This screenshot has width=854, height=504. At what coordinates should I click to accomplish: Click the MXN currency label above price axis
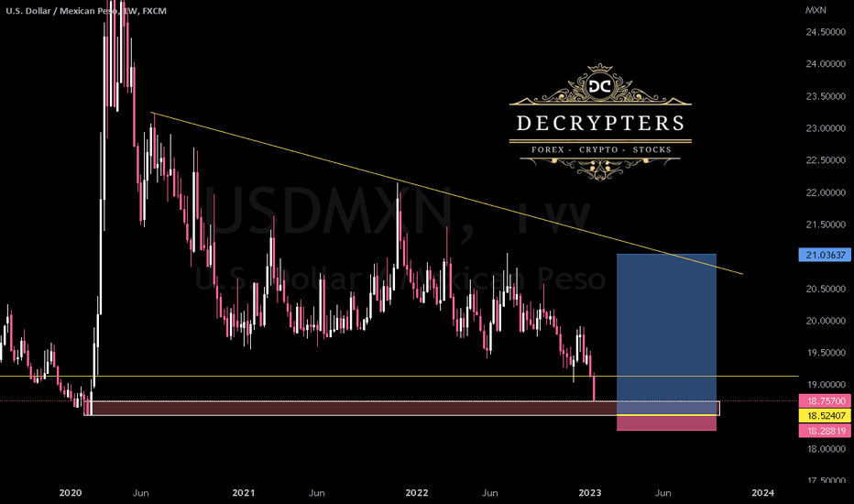tap(816, 10)
